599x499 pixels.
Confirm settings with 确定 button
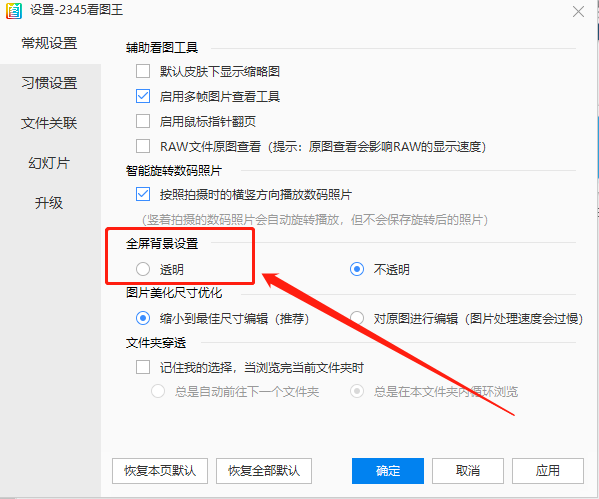[x=388, y=471]
